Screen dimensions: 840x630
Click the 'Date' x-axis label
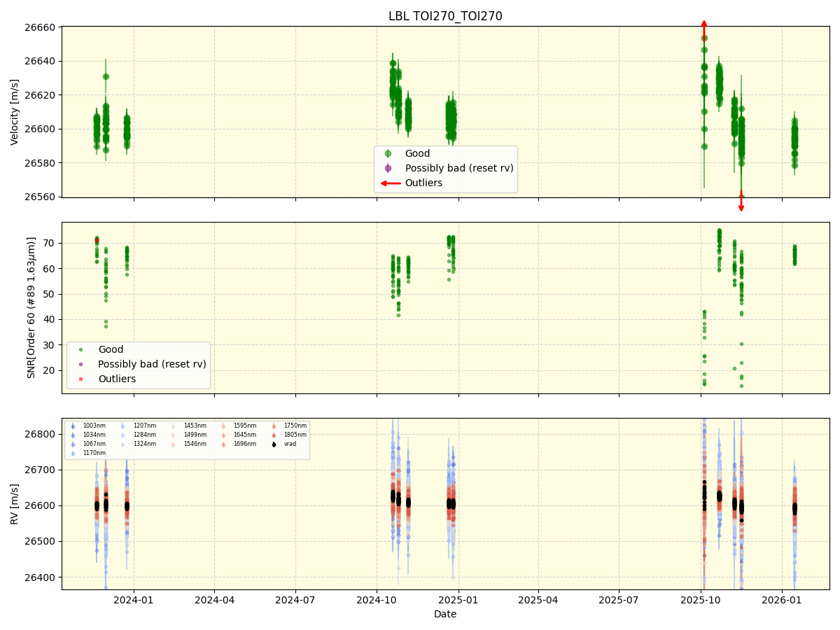point(445,615)
